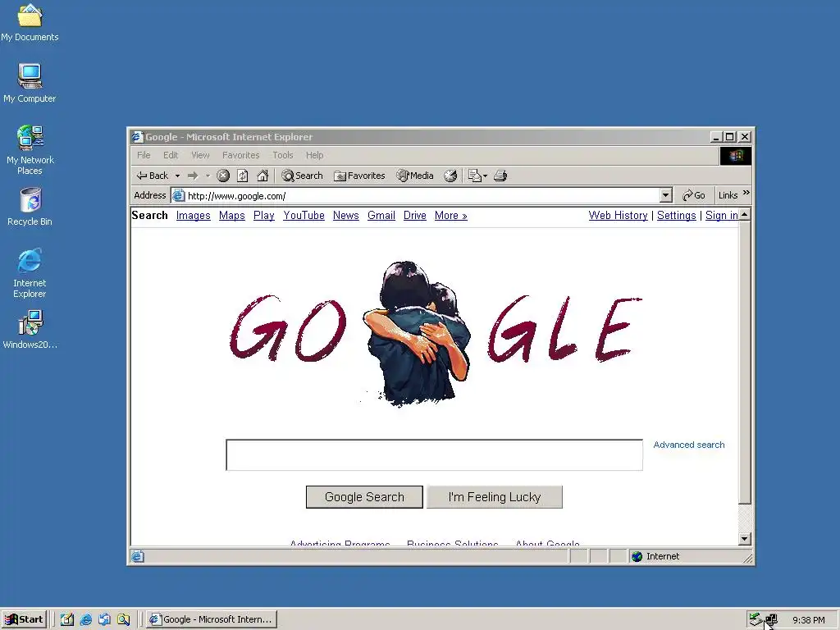Click the Forward arrow in IE toolbar
The image size is (840, 630).
click(193, 176)
